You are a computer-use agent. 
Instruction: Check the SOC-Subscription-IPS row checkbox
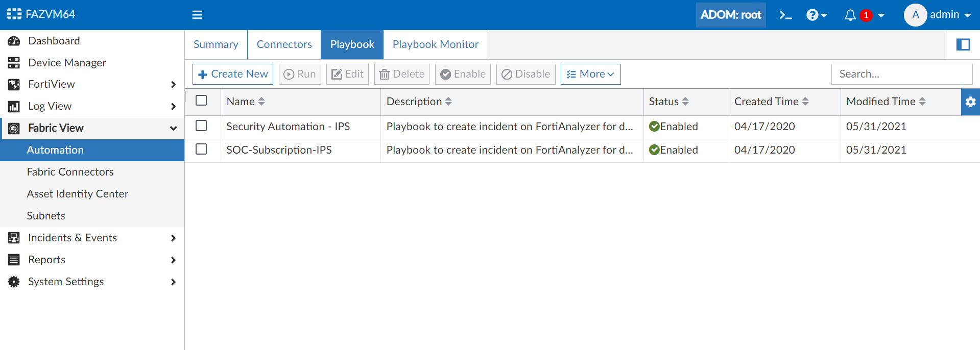click(x=201, y=149)
